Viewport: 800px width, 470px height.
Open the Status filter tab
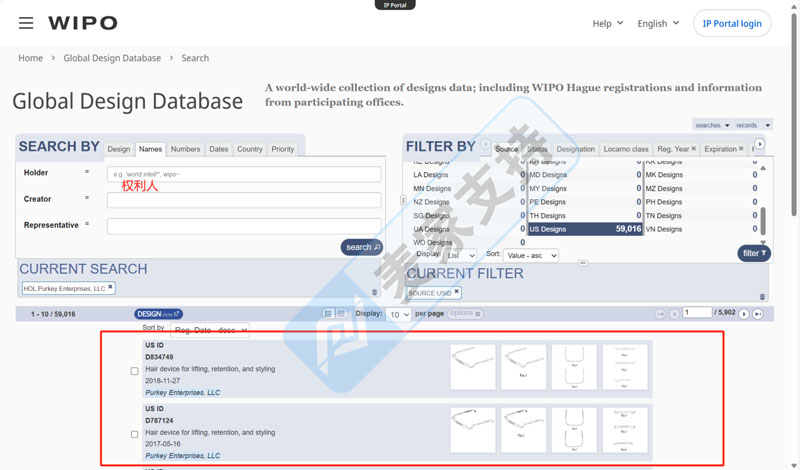(x=537, y=149)
